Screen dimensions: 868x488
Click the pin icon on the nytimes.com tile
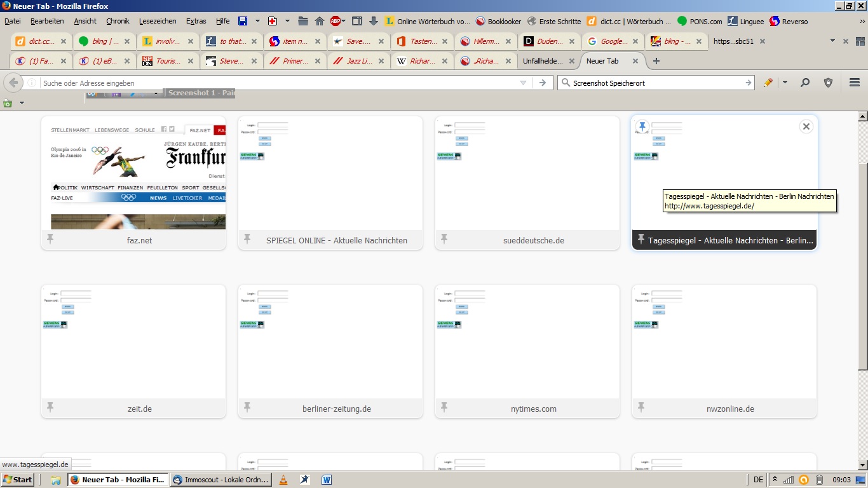pyautogui.click(x=444, y=407)
